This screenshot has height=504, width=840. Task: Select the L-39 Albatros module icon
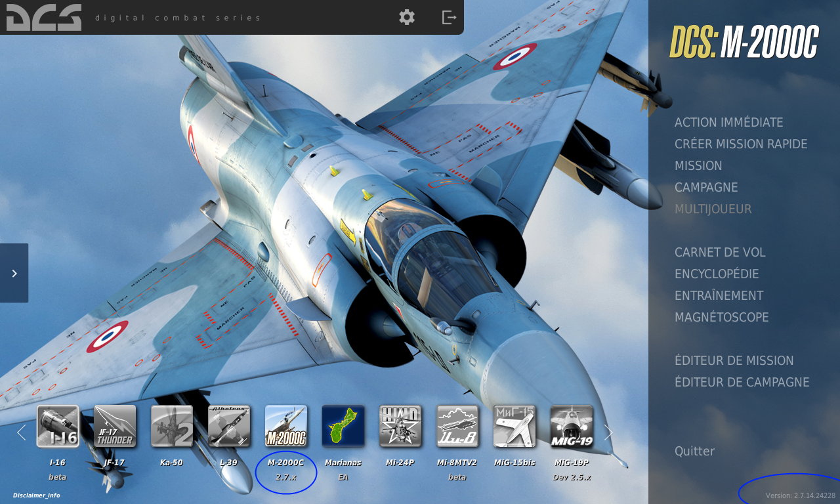tap(229, 426)
